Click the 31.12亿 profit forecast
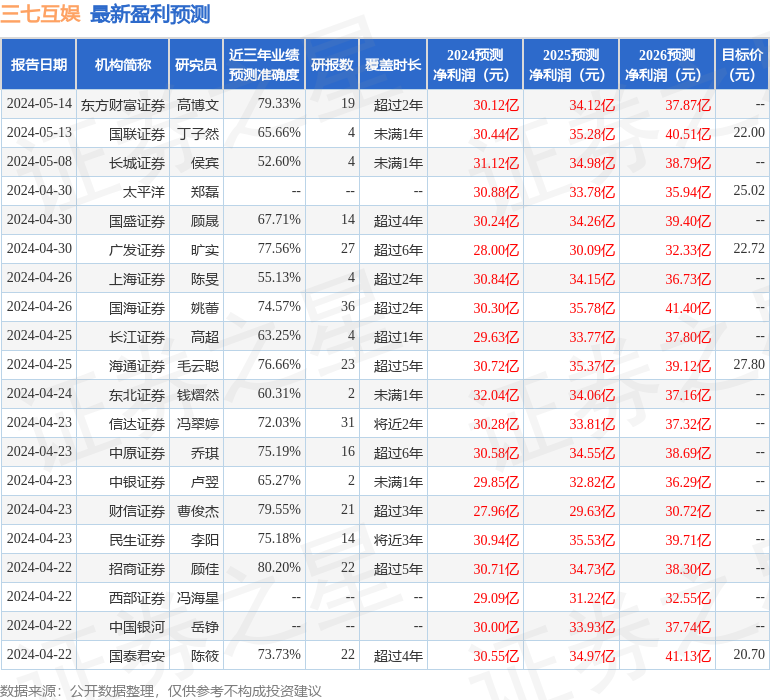Image resolution: width=770 pixels, height=700 pixels. coord(496,163)
